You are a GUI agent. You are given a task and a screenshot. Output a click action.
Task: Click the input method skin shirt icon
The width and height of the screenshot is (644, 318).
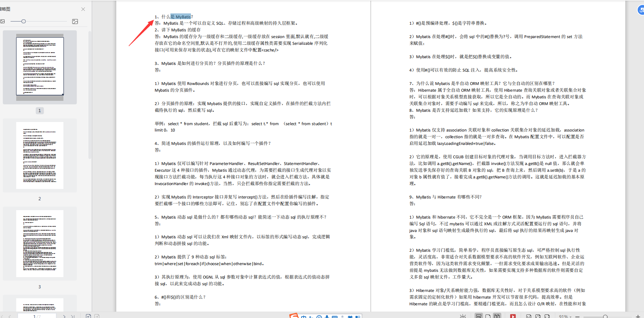click(350, 317)
